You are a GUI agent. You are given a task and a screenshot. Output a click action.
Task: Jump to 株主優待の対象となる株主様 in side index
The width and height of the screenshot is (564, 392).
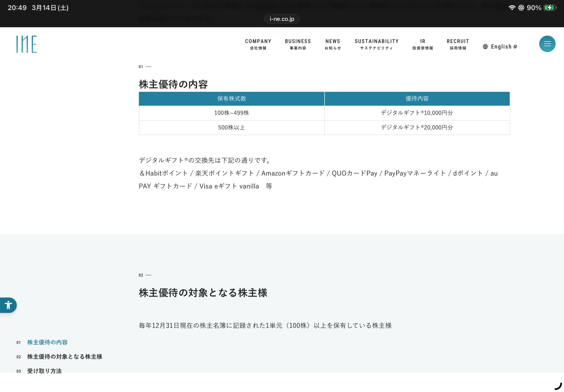tap(65, 357)
